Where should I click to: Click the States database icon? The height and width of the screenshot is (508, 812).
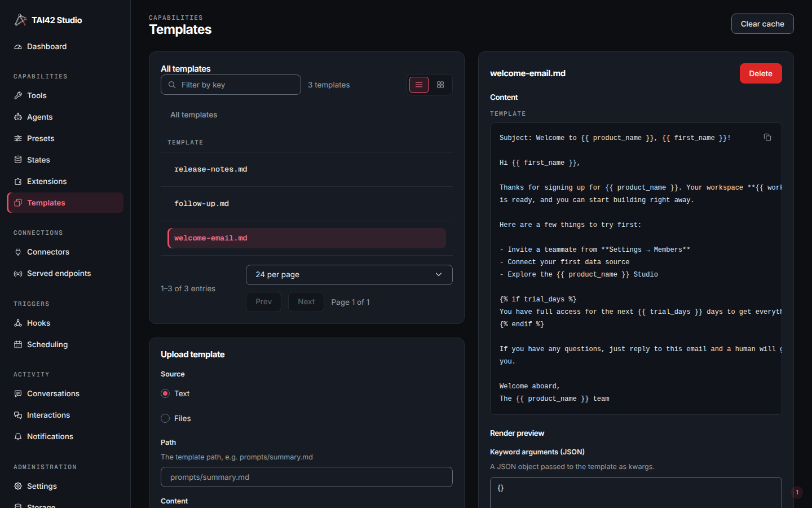tap(18, 160)
